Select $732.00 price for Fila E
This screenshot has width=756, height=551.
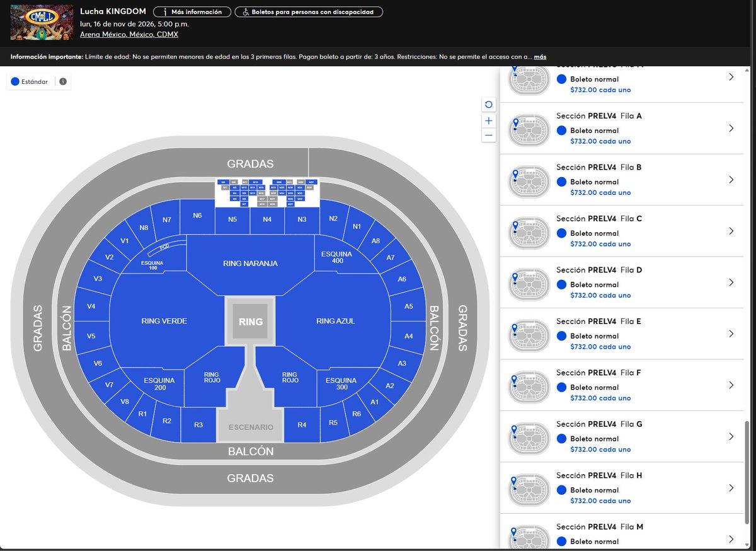coord(600,347)
